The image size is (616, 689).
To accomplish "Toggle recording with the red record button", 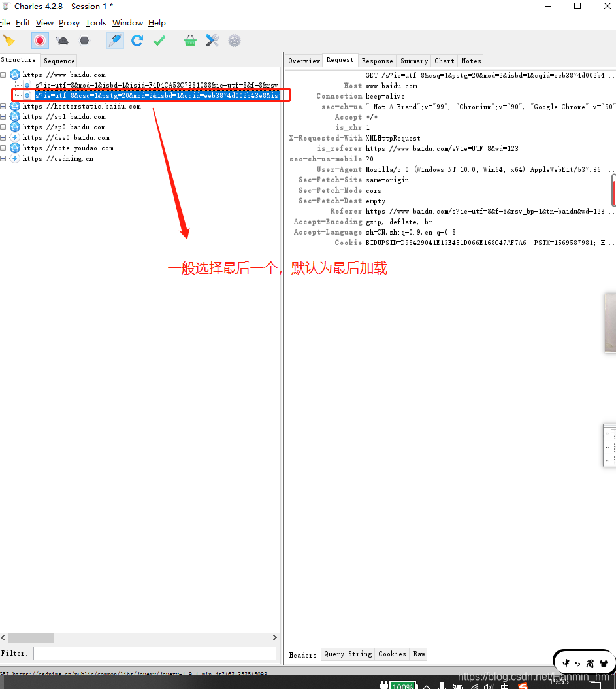I will (x=40, y=41).
